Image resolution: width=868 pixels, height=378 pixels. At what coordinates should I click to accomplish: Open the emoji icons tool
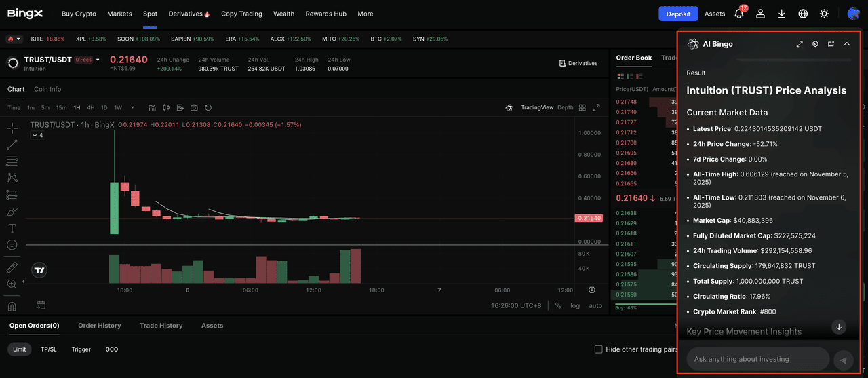[x=12, y=244]
